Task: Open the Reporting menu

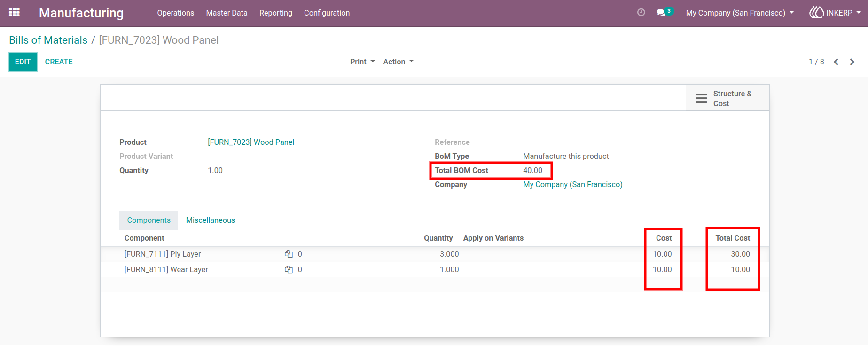Action: click(x=276, y=13)
